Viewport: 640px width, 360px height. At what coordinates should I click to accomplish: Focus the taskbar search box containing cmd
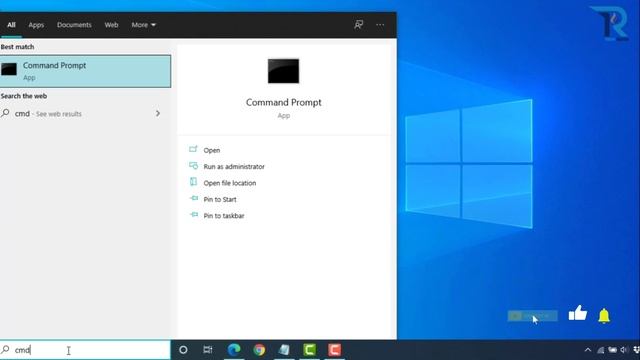click(85, 350)
